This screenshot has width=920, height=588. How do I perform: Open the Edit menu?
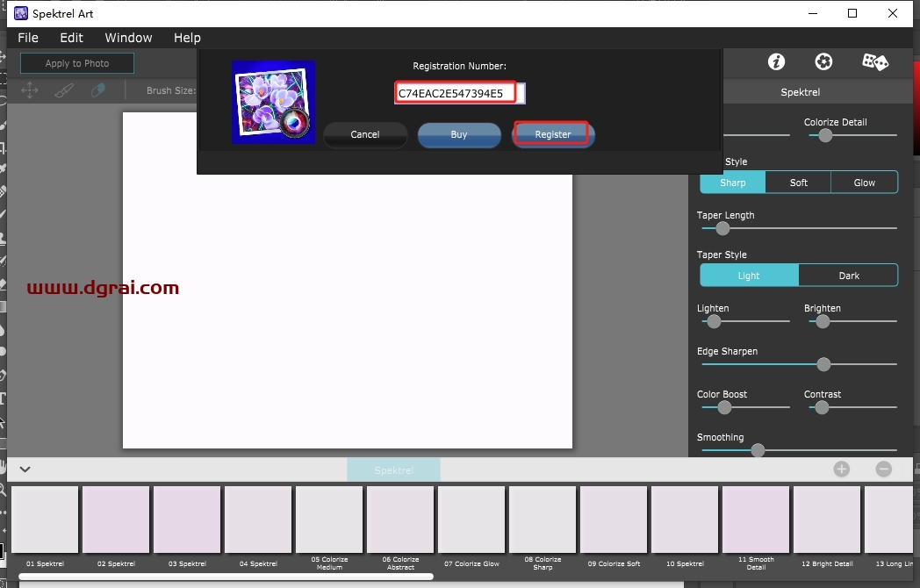pos(72,38)
